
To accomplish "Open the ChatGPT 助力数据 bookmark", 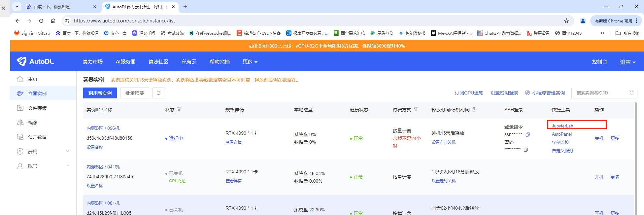I will 499,33.
